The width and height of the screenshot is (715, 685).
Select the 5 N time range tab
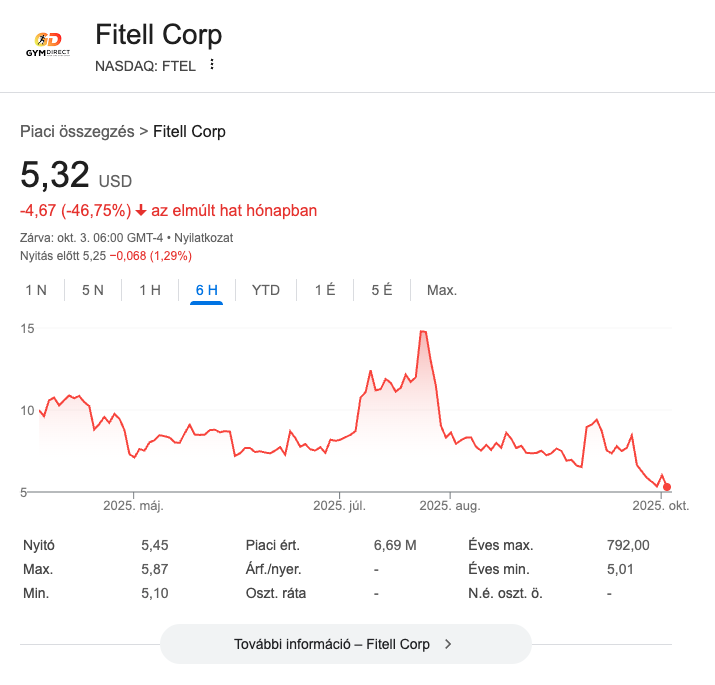(x=93, y=290)
